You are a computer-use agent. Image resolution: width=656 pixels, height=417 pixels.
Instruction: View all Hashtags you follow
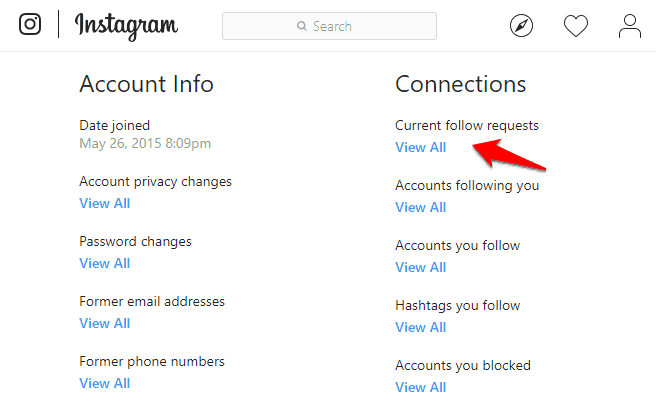[x=421, y=327]
